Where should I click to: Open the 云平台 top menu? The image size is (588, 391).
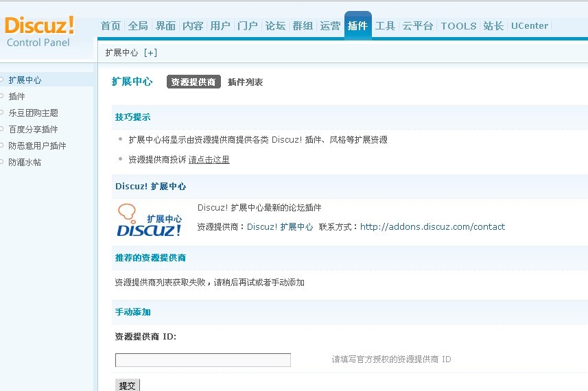[418, 26]
